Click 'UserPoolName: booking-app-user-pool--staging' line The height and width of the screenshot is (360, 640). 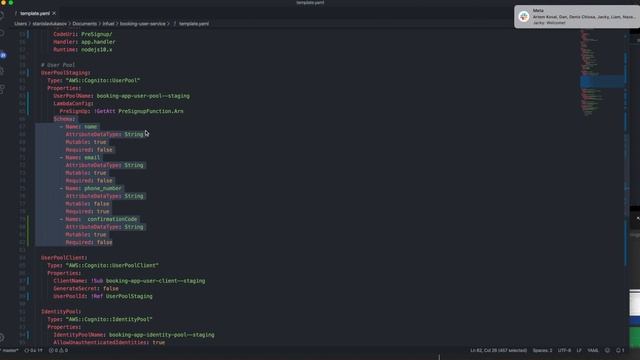click(x=121, y=96)
